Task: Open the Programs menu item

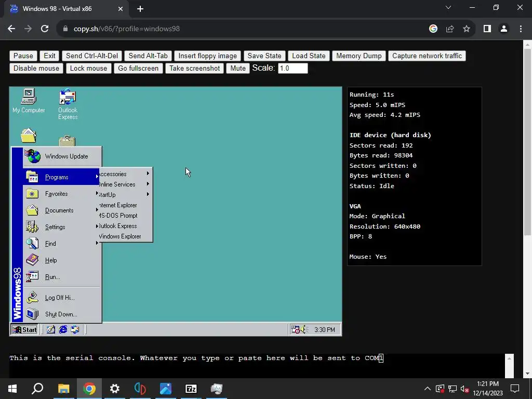Action: (61, 177)
